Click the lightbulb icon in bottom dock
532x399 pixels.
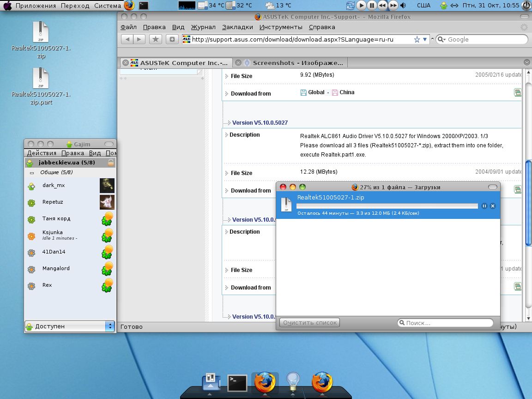[x=293, y=382]
